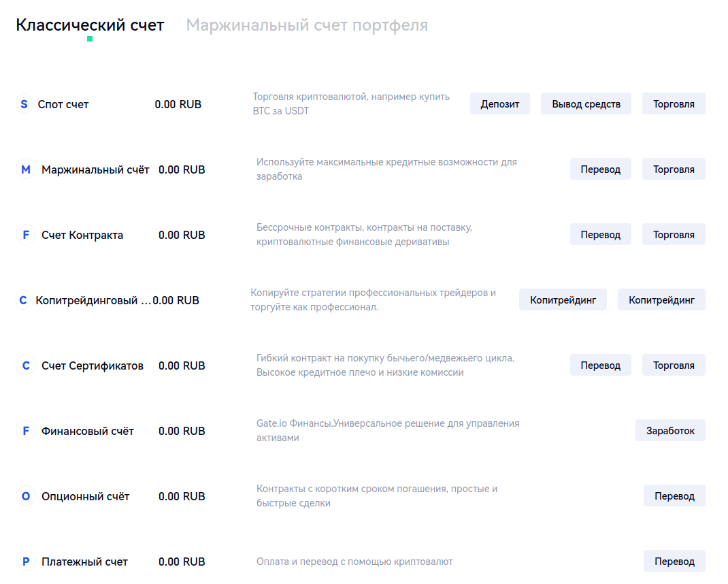Click Вывод средств for spot account

(586, 104)
